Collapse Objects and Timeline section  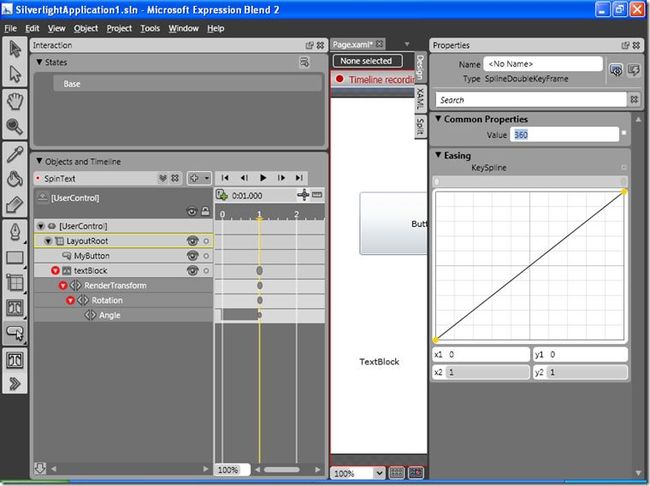pos(39,161)
